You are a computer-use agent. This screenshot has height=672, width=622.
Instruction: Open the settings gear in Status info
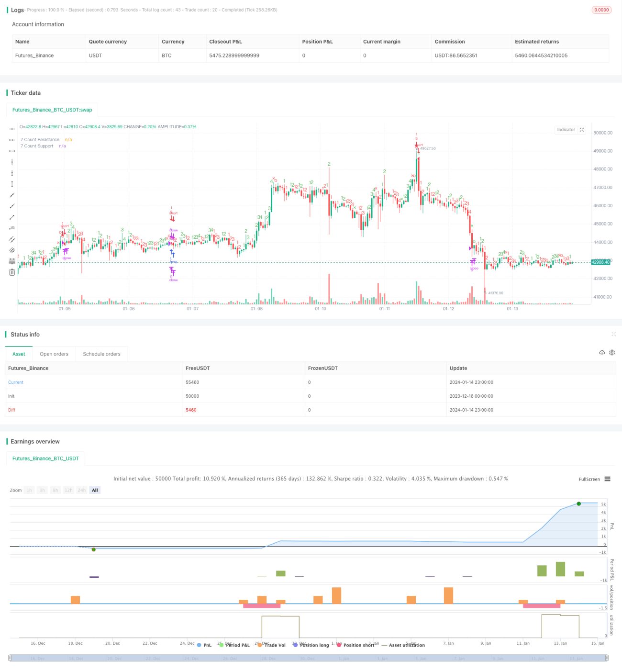(612, 353)
